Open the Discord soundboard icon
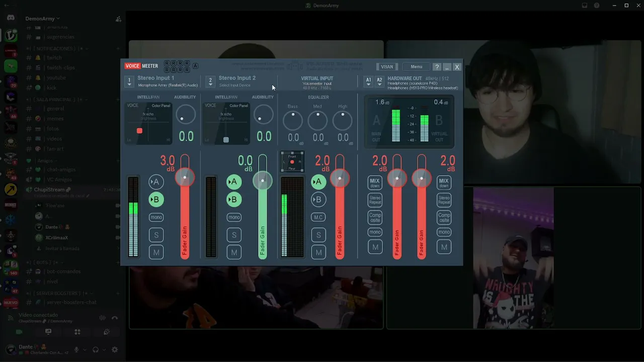The width and height of the screenshot is (644, 362). (x=107, y=332)
